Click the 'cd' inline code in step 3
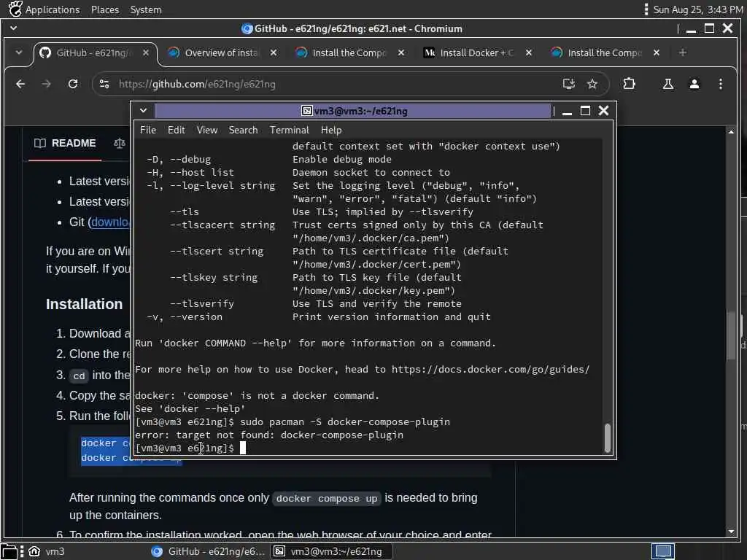This screenshot has height=560, width=747. pyautogui.click(x=79, y=376)
